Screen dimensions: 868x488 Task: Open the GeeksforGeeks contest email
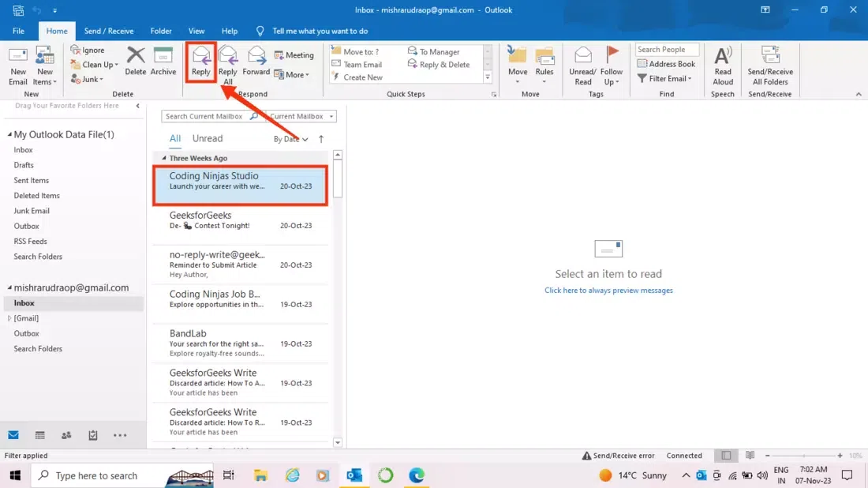240,224
